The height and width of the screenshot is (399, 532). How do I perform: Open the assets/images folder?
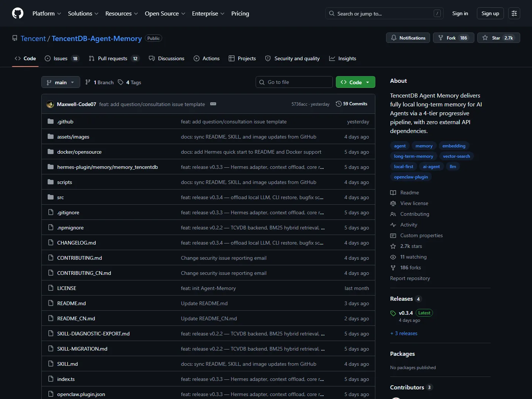point(73,137)
